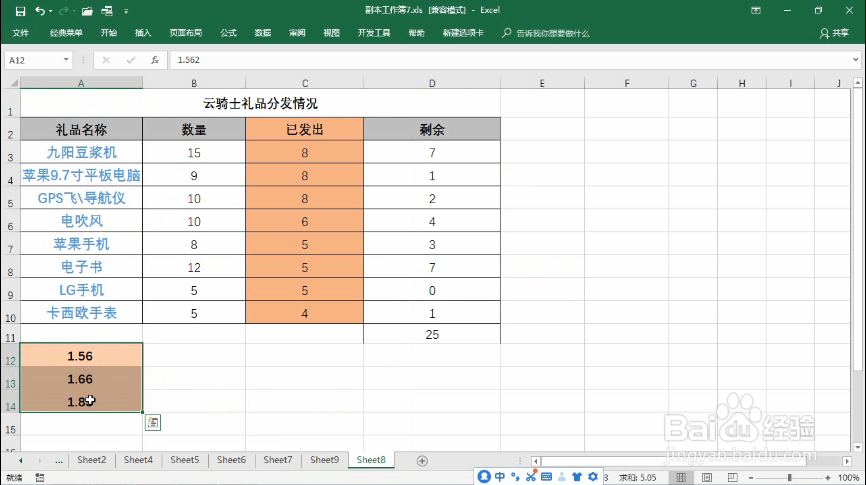This screenshot has width=866, height=485.
Task: Click the Insert Function fx icon
Action: point(155,60)
